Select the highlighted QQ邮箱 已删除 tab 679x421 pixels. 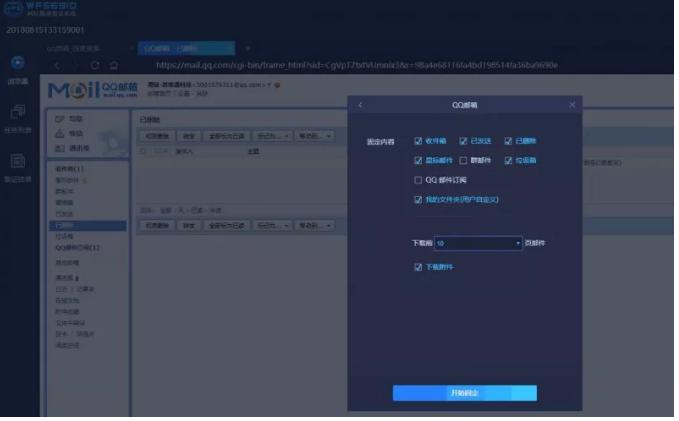(186, 49)
